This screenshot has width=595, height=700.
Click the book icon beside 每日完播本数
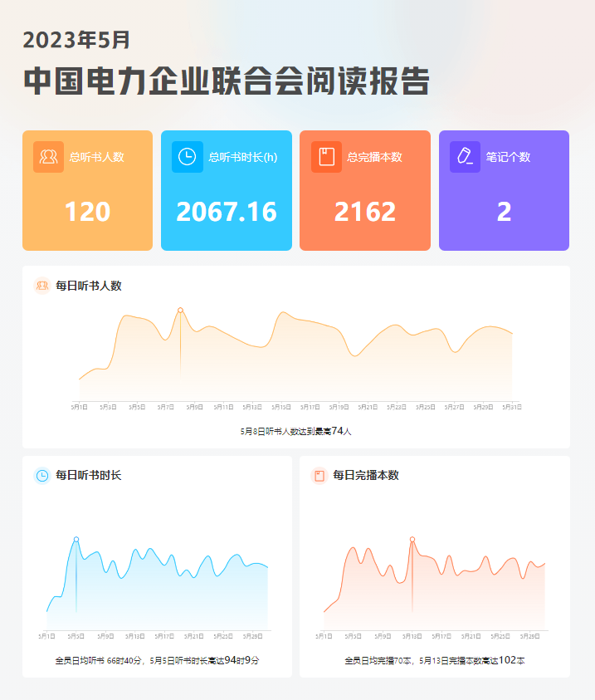pos(319,476)
